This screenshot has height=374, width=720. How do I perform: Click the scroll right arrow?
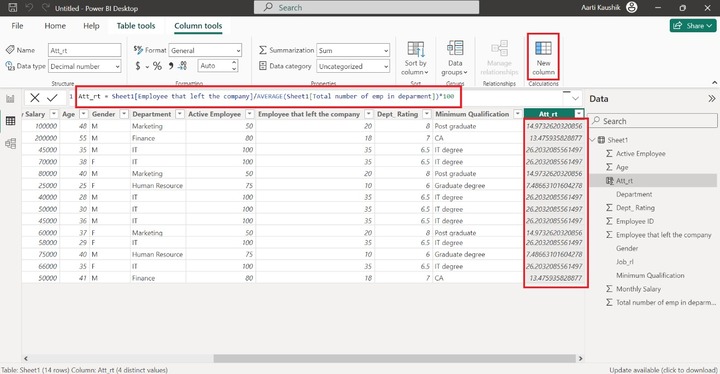pyautogui.click(x=580, y=358)
